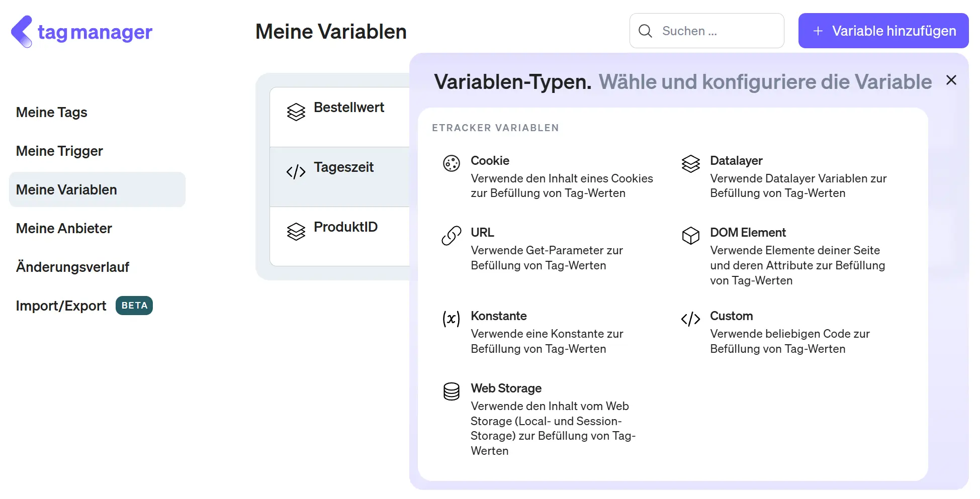The height and width of the screenshot is (499, 980).
Task: Open Meine Anbieter section
Action: point(64,228)
